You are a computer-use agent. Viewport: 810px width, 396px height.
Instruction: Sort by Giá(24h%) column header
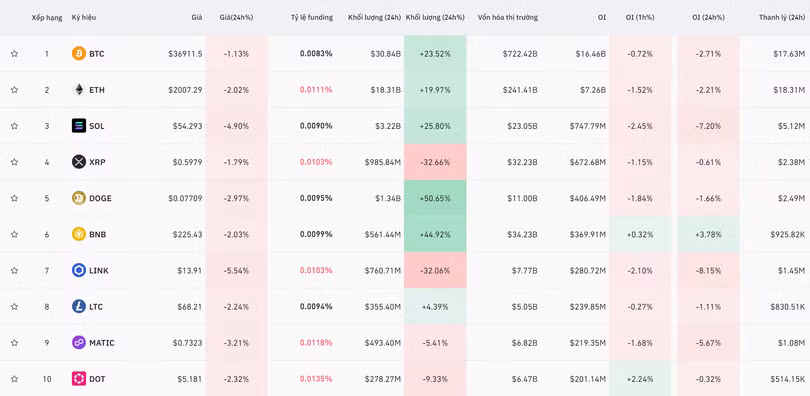coord(236,18)
